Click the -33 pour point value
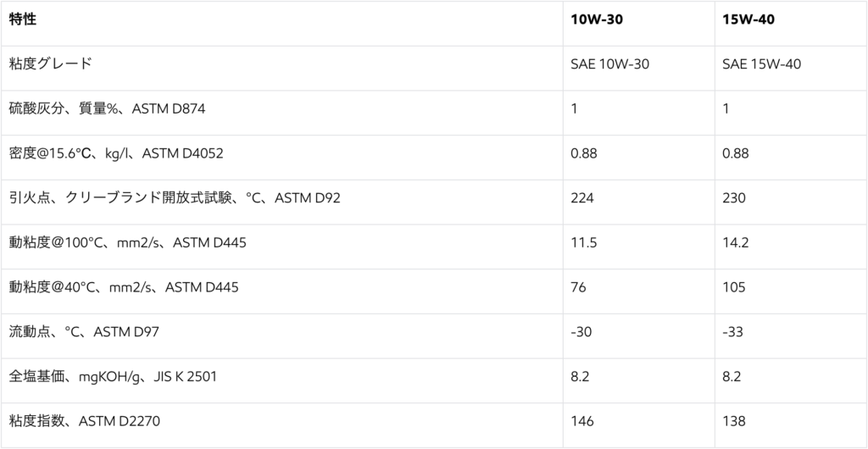 (733, 332)
